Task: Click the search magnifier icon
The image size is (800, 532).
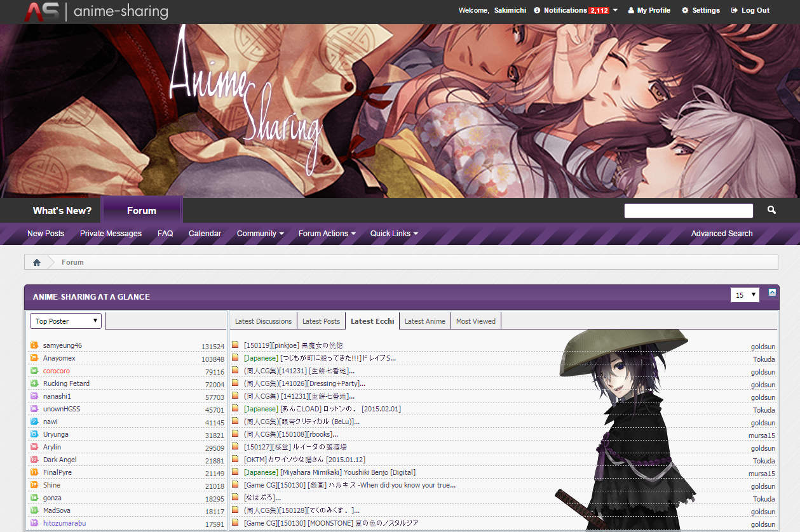Action: coord(771,210)
